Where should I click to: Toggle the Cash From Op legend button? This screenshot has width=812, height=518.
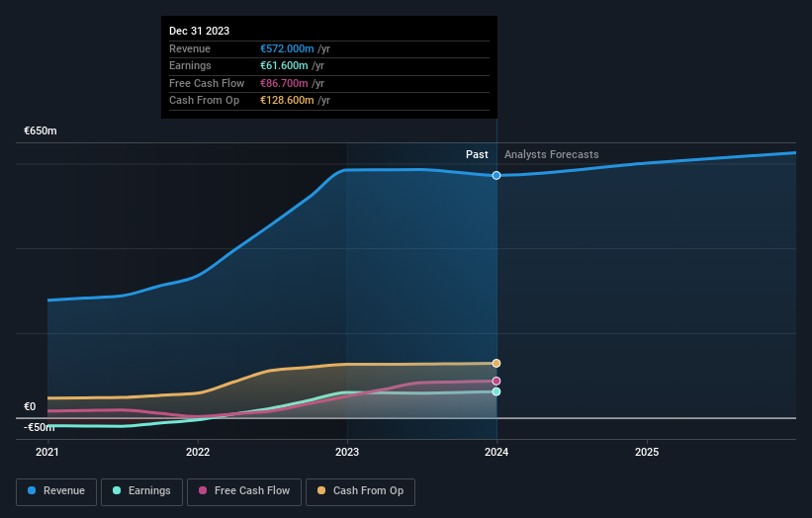point(360,491)
